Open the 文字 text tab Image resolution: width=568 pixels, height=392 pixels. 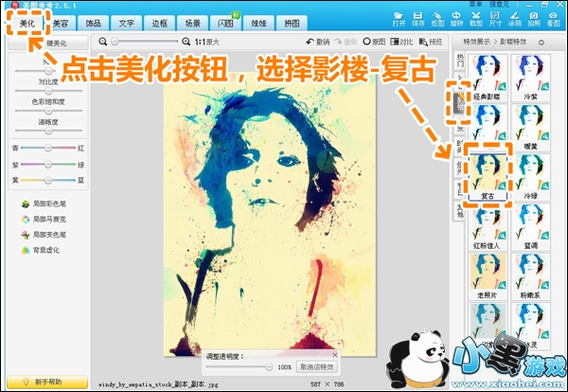127,24
